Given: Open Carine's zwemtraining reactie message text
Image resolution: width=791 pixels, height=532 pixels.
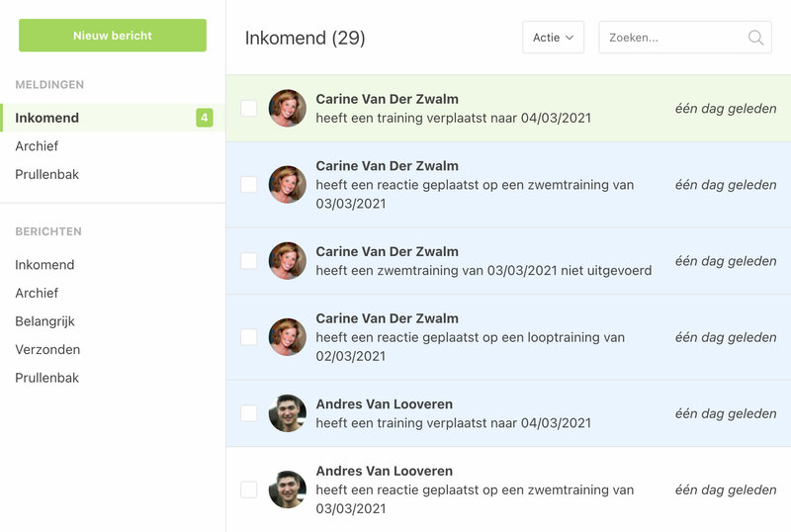Looking at the screenshot, I should 475,194.
